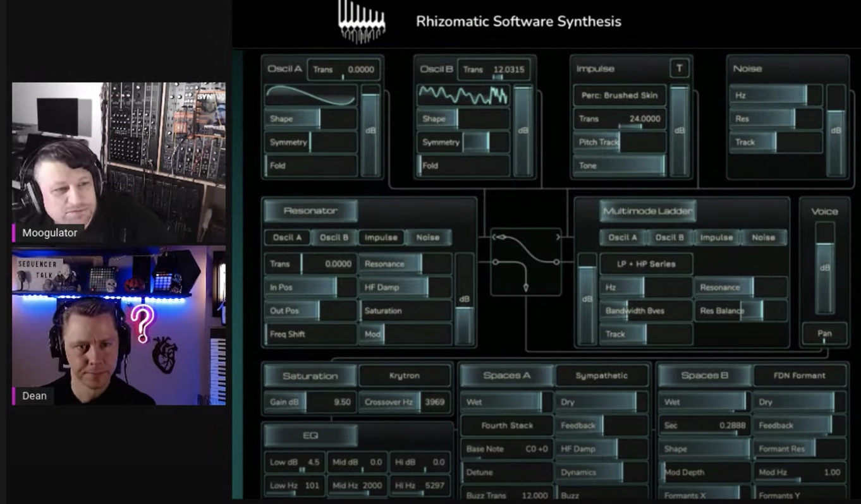Image resolution: width=861 pixels, height=504 pixels.
Task: Click the EQ Hi Hz 5297 field
Action: click(x=420, y=485)
